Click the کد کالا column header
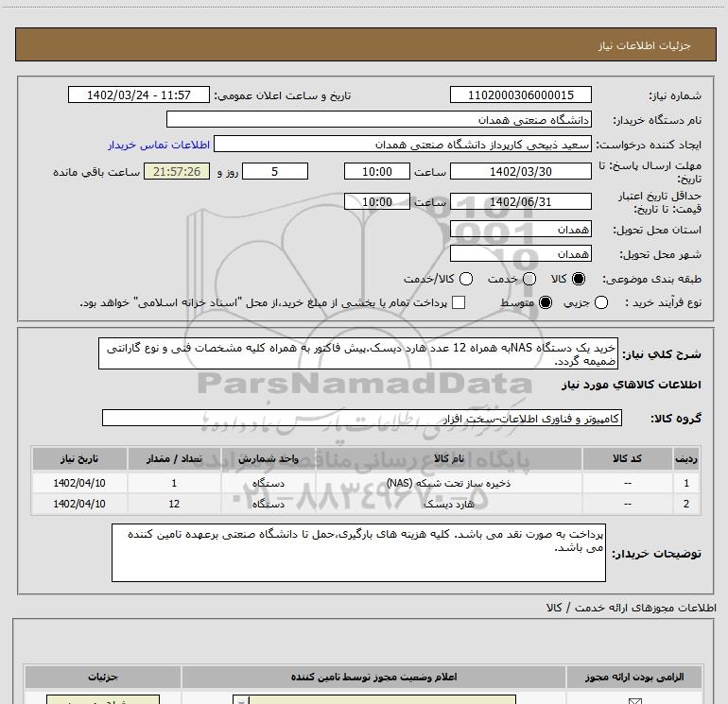This screenshot has width=728, height=704. point(627,458)
